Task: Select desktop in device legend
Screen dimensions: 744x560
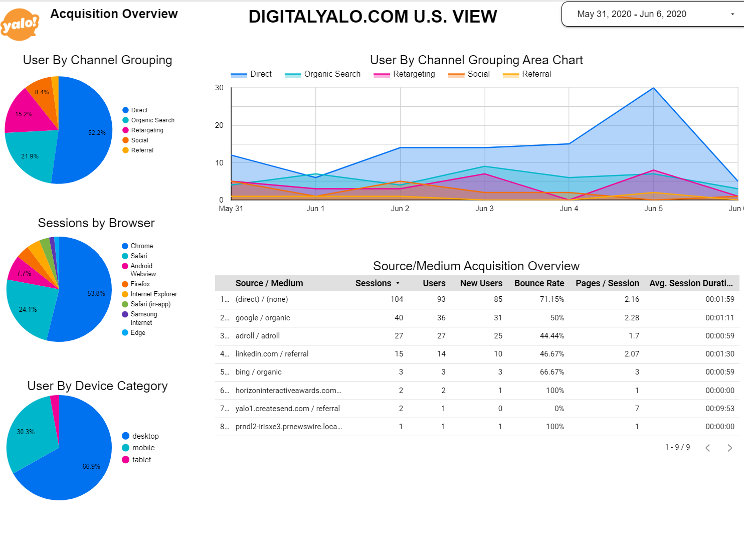Action: (140, 436)
